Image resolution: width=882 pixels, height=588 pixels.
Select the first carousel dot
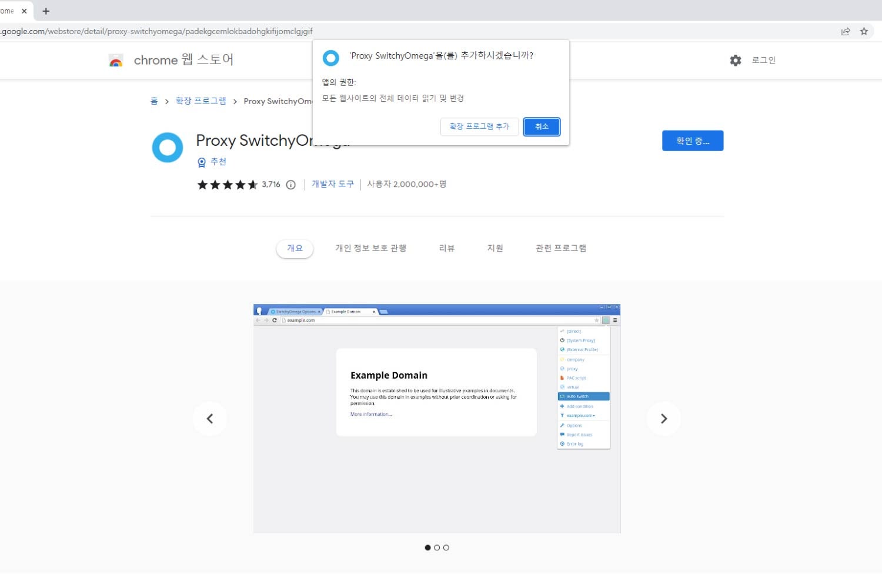coord(427,547)
